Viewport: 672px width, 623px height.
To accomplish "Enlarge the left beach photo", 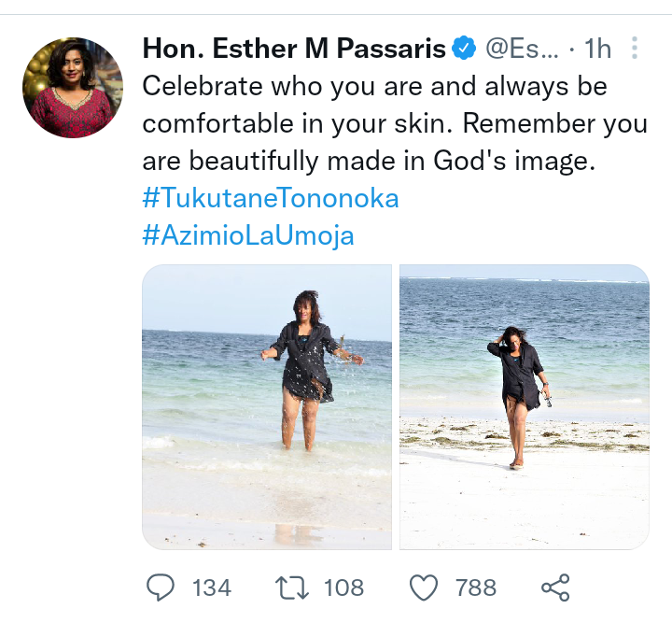I will [x=267, y=406].
